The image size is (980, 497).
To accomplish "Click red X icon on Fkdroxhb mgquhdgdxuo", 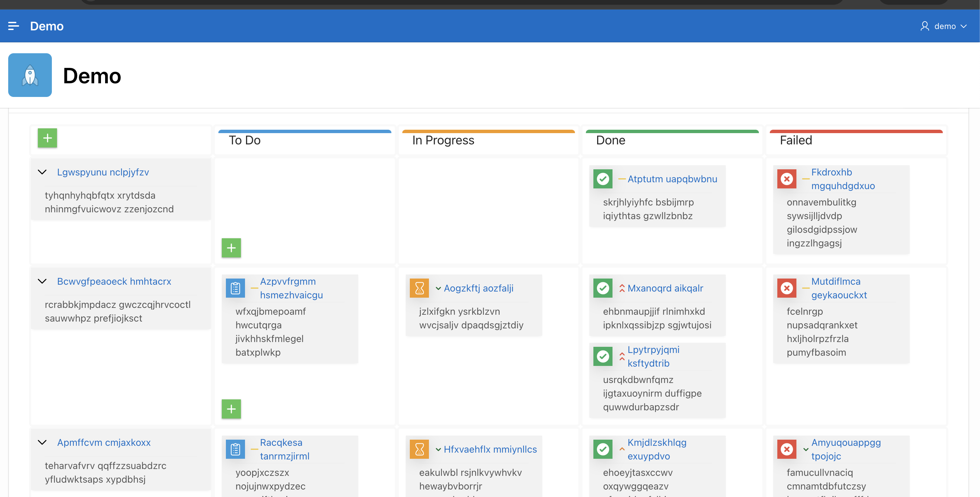I will point(787,179).
